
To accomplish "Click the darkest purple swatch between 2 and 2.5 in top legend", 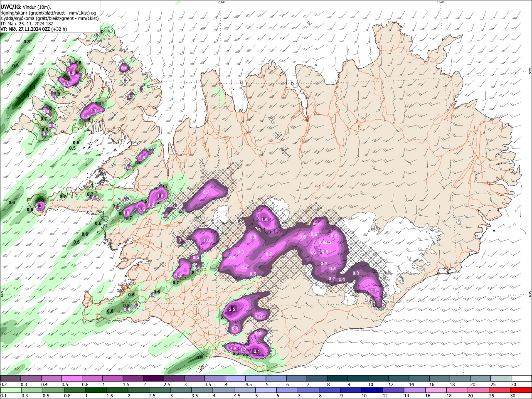I will click(x=153, y=379).
